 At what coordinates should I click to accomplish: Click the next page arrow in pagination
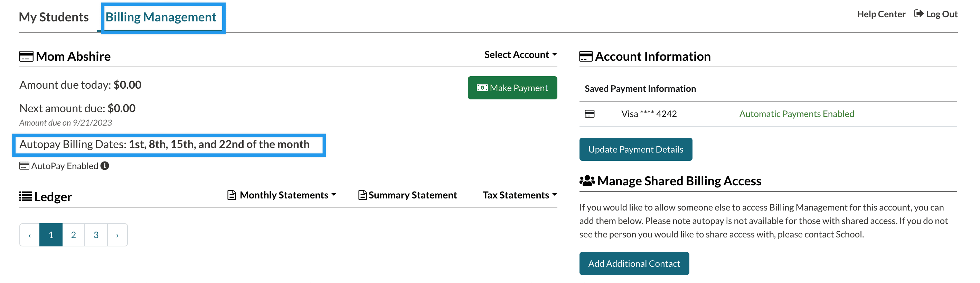(x=117, y=235)
